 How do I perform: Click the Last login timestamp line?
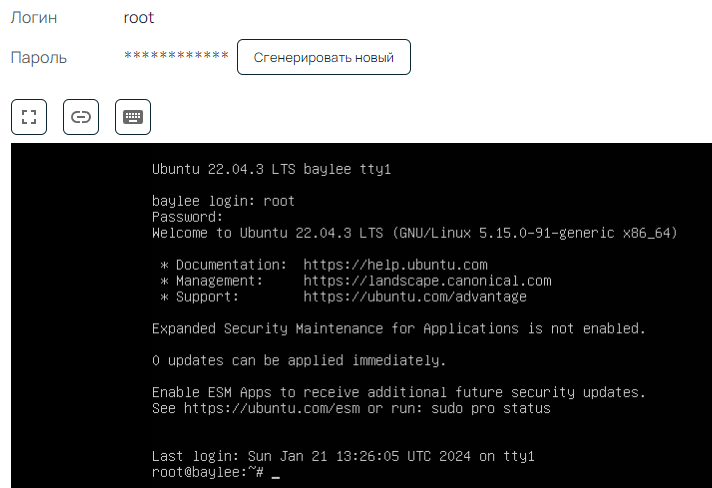(x=343, y=456)
